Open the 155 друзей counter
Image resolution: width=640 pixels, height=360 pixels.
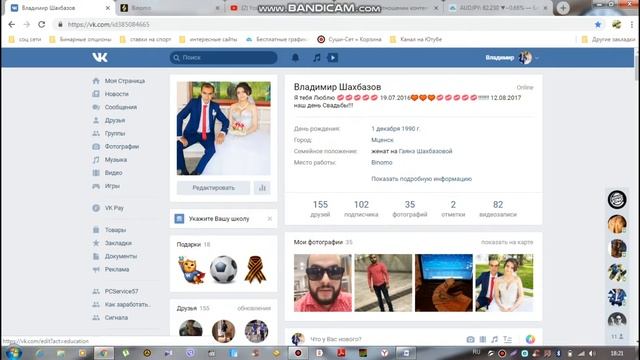(320, 208)
